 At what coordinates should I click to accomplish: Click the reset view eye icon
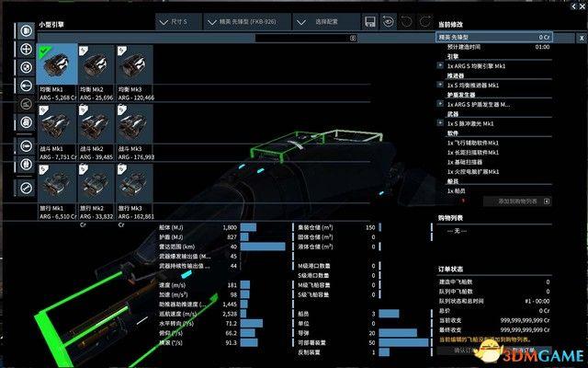coord(388,22)
